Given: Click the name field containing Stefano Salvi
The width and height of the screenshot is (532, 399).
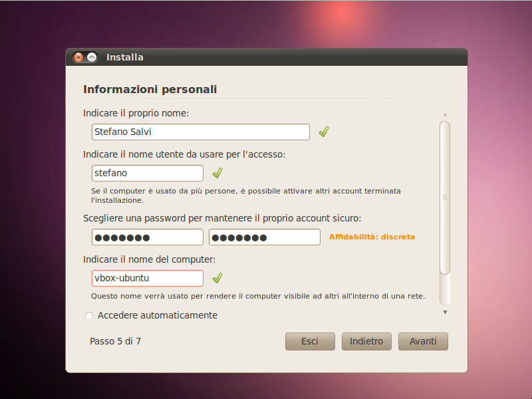Looking at the screenshot, I should [x=201, y=132].
